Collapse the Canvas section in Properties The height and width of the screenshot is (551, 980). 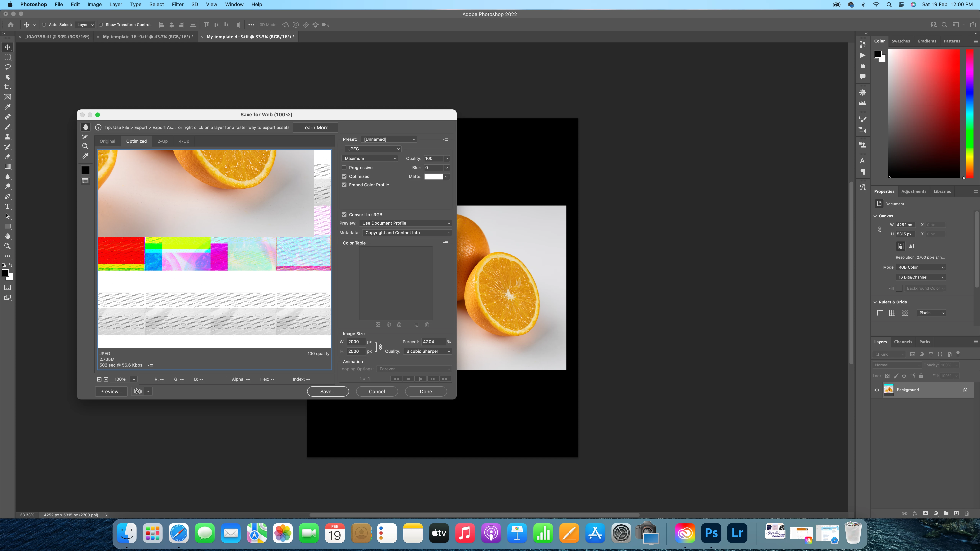875,216
